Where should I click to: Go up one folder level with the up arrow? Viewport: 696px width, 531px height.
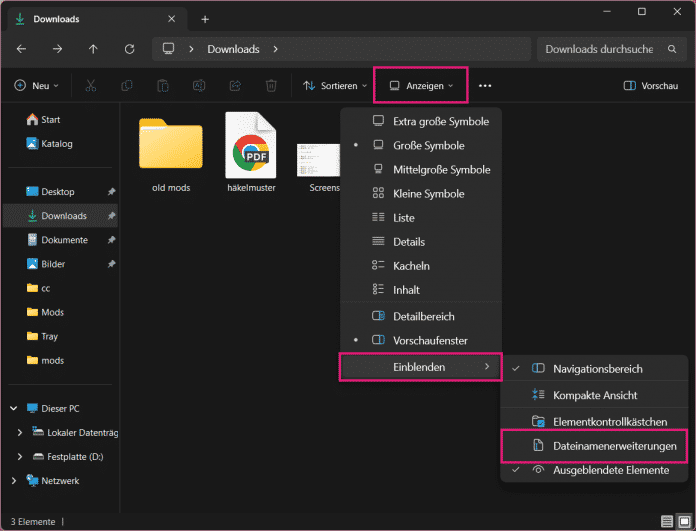[93, 49]
